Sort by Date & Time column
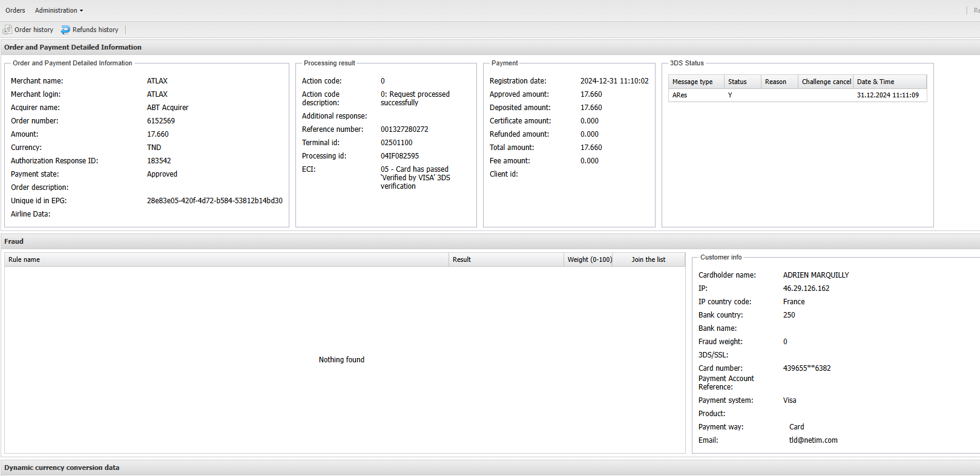 pos(875,82)
